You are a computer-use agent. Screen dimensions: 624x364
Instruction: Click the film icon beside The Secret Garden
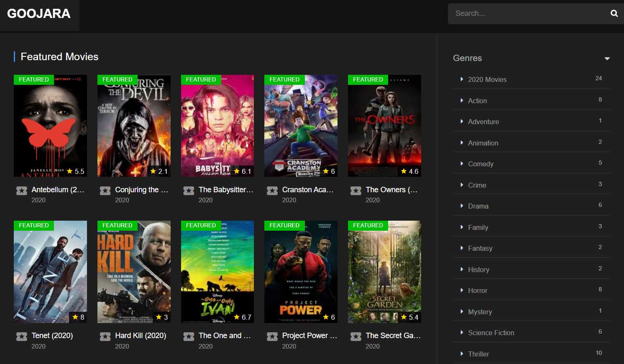coord(356,336)
